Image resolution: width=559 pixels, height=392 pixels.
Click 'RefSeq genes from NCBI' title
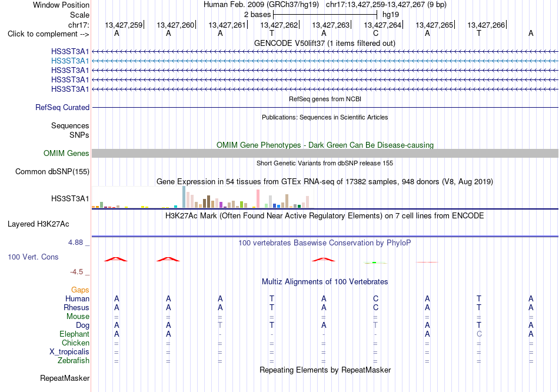325,99
